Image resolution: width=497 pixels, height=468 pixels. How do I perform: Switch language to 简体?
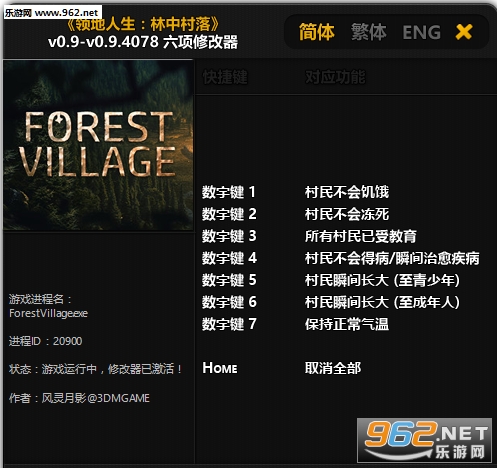[x=316, y=32]
